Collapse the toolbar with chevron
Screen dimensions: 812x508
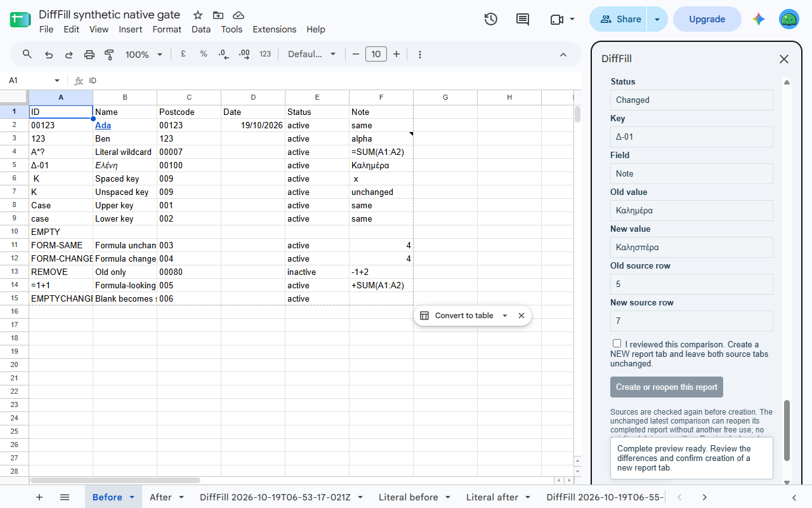click(x=563, y=55)
